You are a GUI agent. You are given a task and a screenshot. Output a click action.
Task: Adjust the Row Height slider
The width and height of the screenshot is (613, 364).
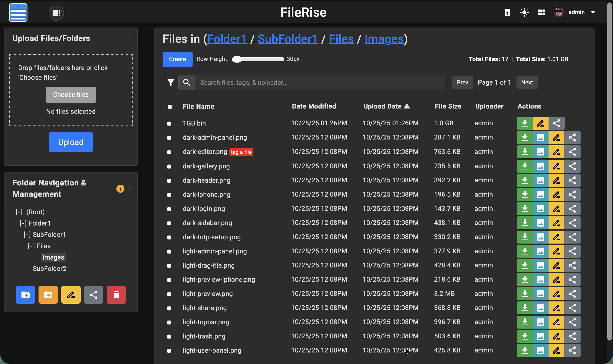258,59
